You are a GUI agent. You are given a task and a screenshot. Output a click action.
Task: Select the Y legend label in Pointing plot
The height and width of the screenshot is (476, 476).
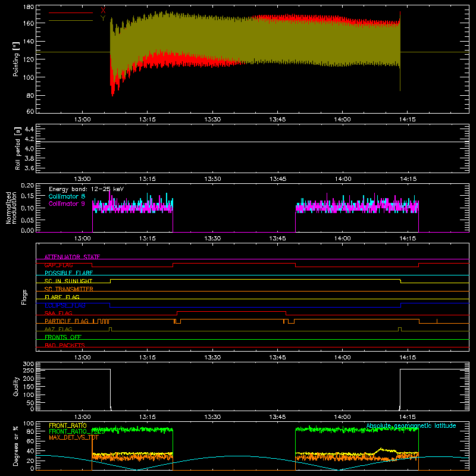pyautogui.click(x=103, y=18)
